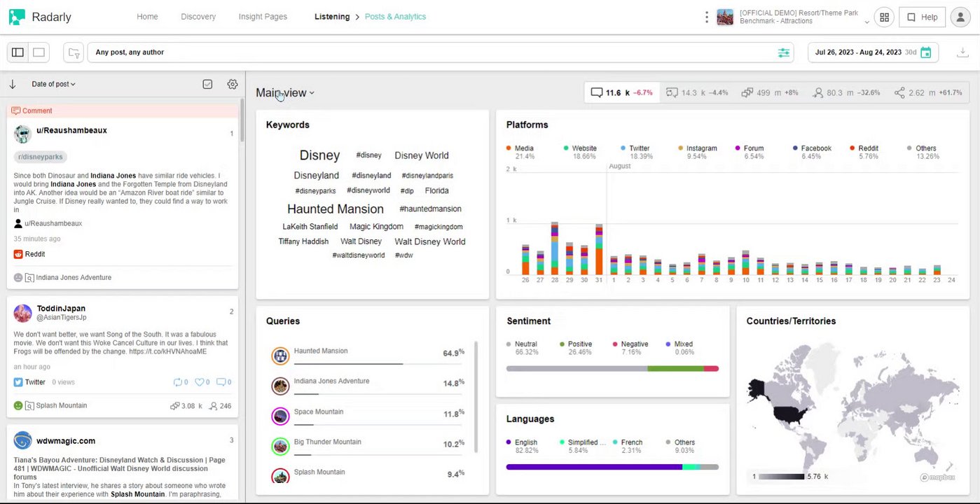980x504 pixels.
Task: Click like heart icon on ToddinJapan post
Action: (x=199, y=382)
